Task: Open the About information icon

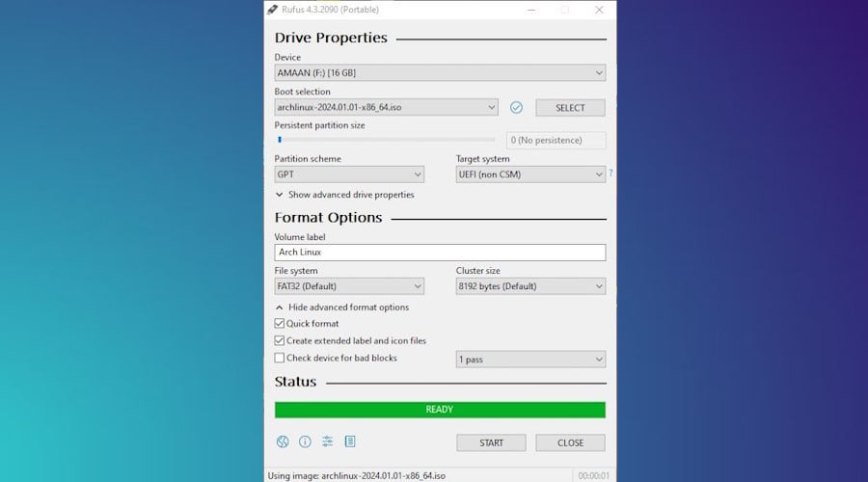Action: click(305, 442)
